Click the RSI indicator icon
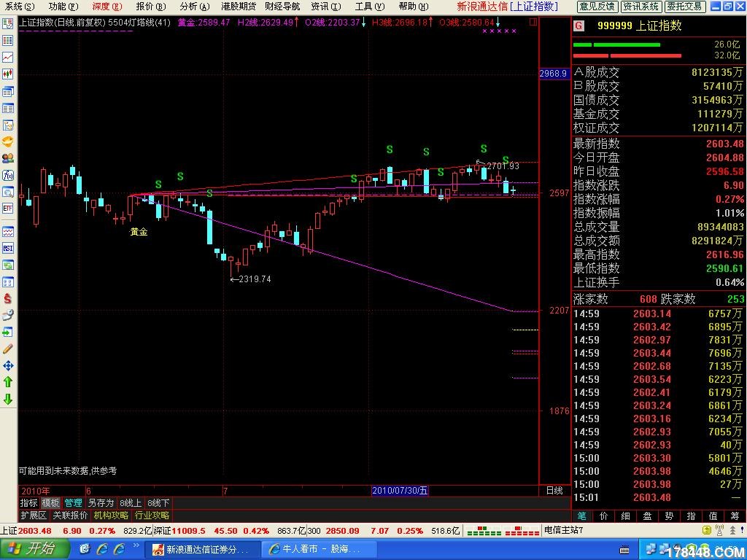The image size is (747, 560). tap(8, 248)
